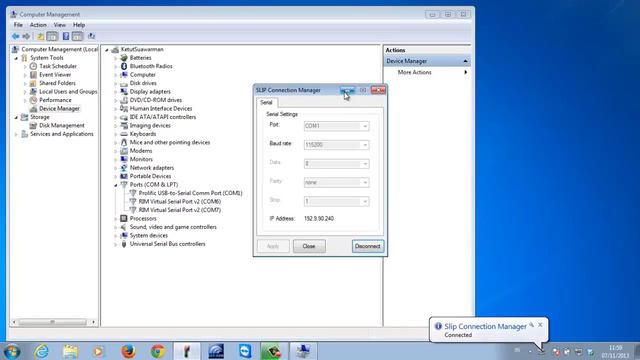Click the DVD/CD-ROM drives category icon
The height and width of the screenshot is (360, 640).
pyautogui.click(x=124, y=100)
